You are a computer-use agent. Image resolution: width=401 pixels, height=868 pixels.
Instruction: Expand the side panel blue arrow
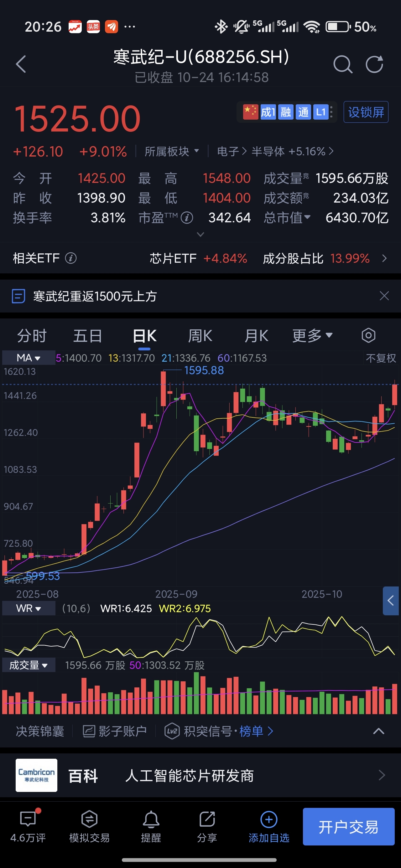tap(391, 601)
